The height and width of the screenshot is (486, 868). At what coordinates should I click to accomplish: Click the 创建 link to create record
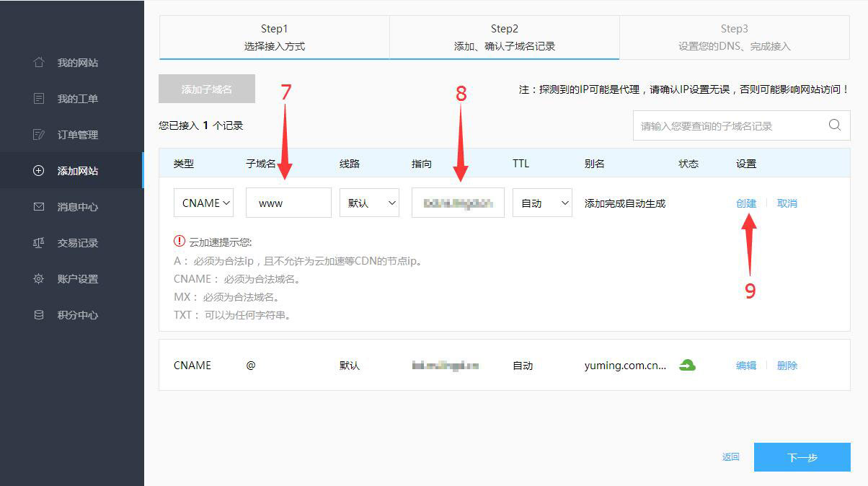(x=746, y=203)
